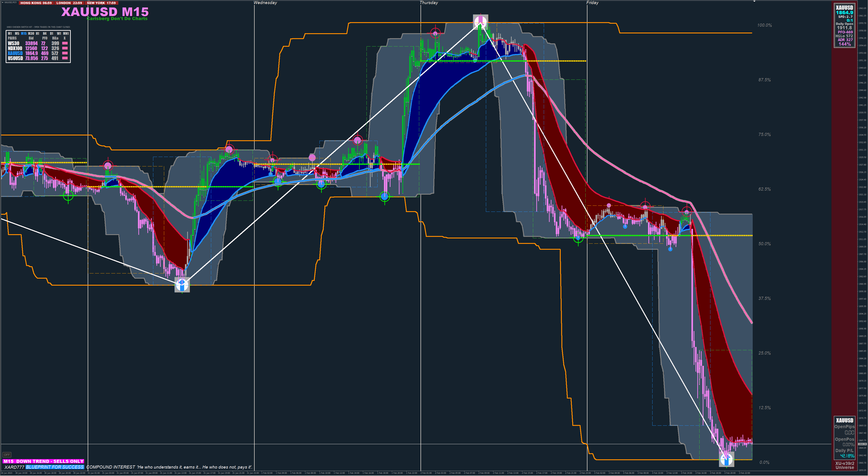This screenshot has height=476, width=868.
Task: Open the NDX100 pair chart
Action: pyautogui.click(x=15, y=49)
